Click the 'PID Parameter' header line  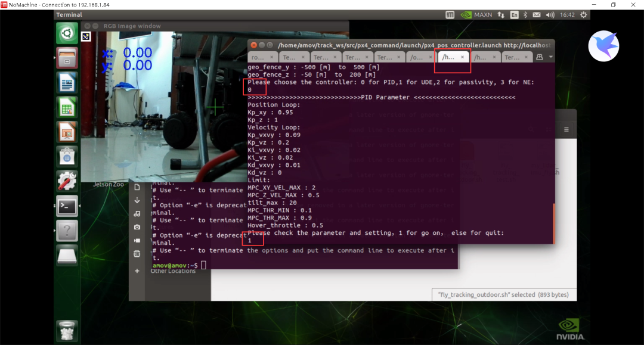click(381, 97)
